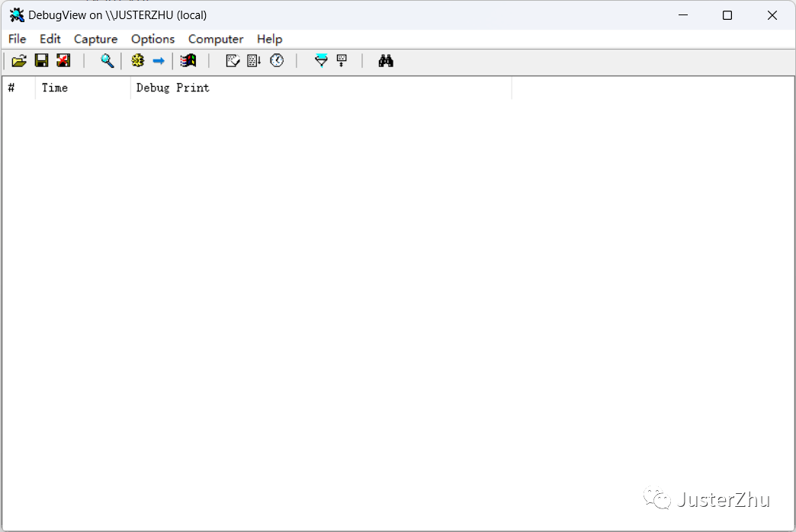Select the Capture Kernel gear icon
Viewport: 796px width, 532px height.
(x=138, y=60)
